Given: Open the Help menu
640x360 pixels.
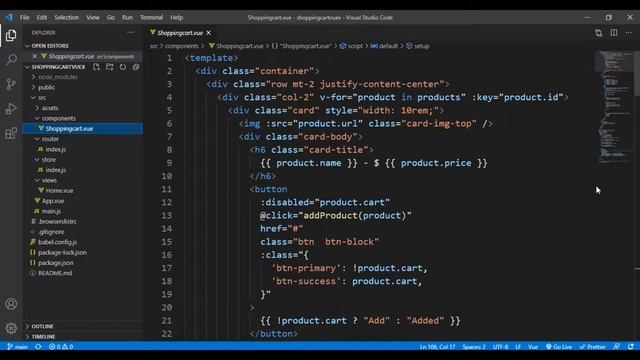Looking at the screenshot, I should 176,18.
